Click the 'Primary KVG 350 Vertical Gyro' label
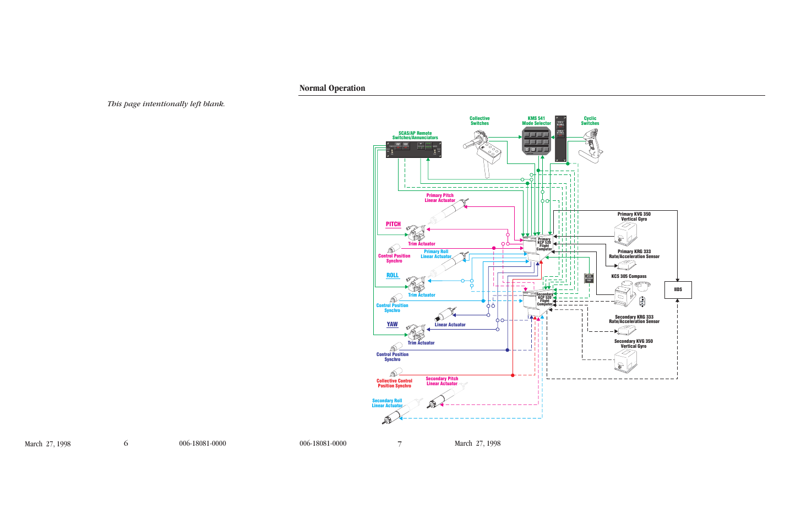Screen dimensions: 812x525 click(x=634, y=217)
